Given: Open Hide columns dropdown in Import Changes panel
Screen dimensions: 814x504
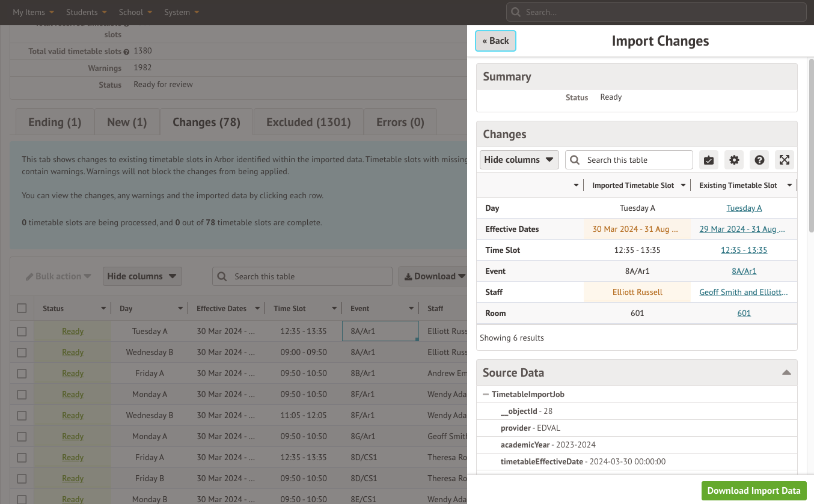Looking at the screenshot, I should 519,160.
